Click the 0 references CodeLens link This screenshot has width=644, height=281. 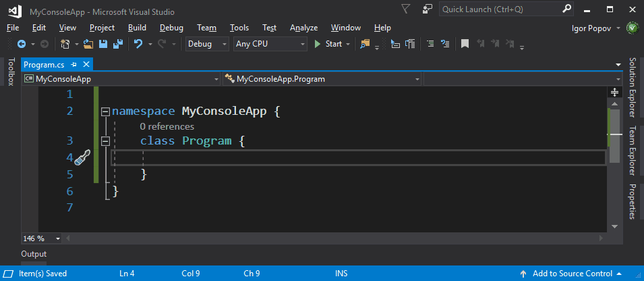click(167, 126)
